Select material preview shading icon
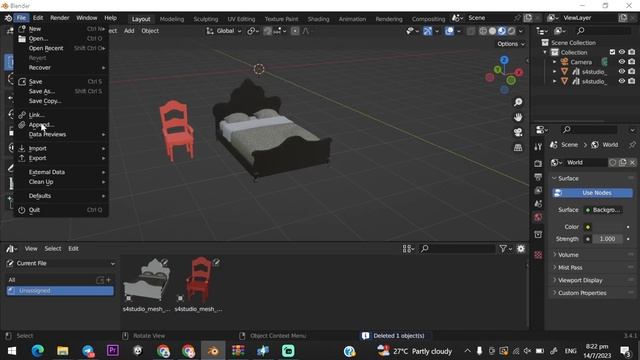The height and width of the screenshot is (360, 640). click(502, 31)
